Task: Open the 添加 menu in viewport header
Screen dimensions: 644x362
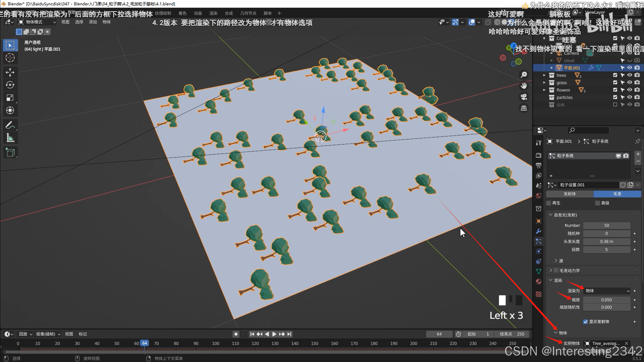Action: coord(93,22)
